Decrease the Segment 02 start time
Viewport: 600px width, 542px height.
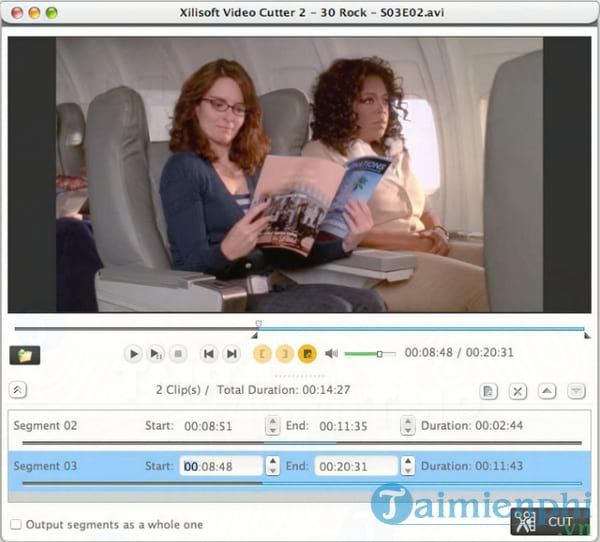point(272,431)
